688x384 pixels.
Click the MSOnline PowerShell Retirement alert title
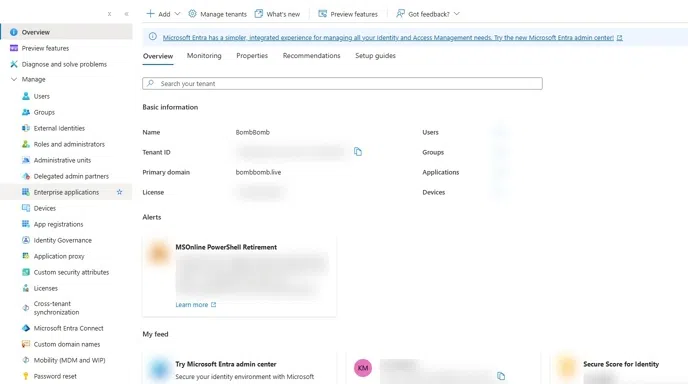226,247
